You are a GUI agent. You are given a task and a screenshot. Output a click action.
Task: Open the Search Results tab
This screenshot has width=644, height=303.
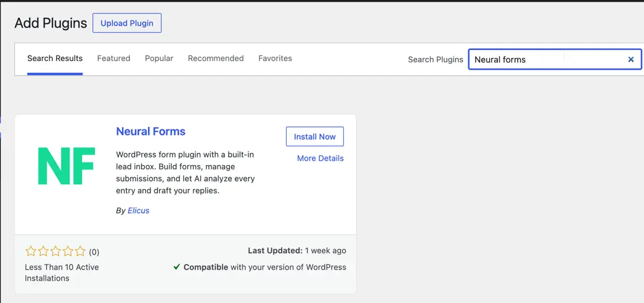tap(55, 59)
